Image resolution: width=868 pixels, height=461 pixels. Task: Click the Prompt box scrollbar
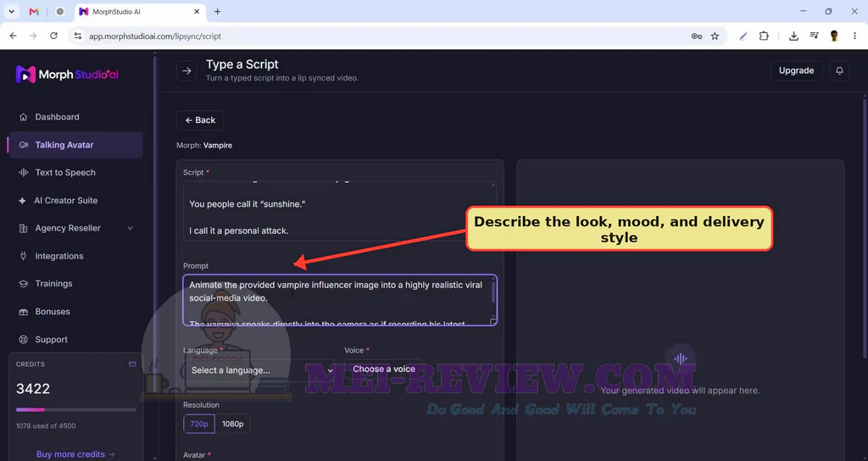tap(493, 292)
